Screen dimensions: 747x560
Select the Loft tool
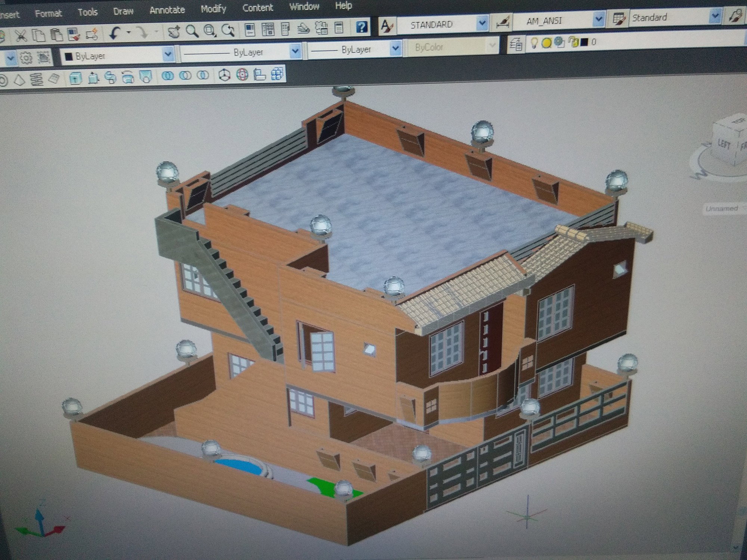click(145, 77)
